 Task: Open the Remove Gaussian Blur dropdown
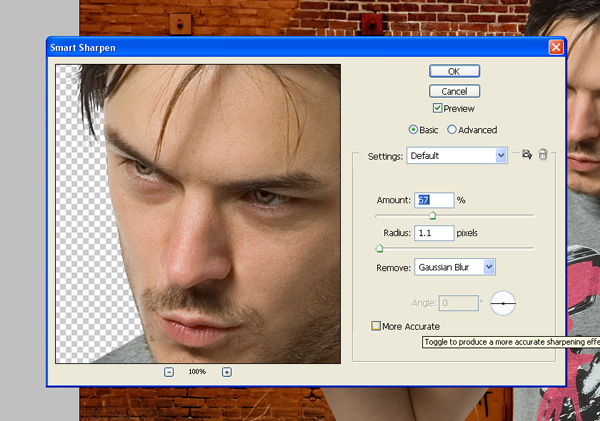455,267
